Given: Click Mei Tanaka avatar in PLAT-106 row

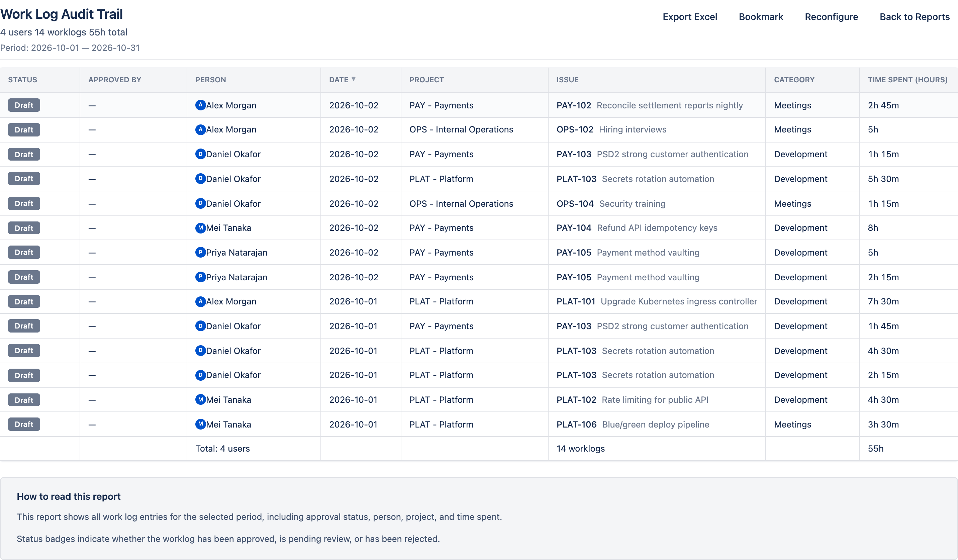Looking at the screenshot, I should click(x=200, y=424).
